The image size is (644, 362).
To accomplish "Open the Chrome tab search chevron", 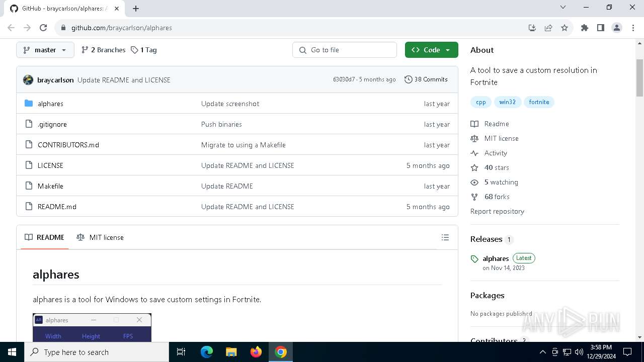I will click(x=563, y=8).
